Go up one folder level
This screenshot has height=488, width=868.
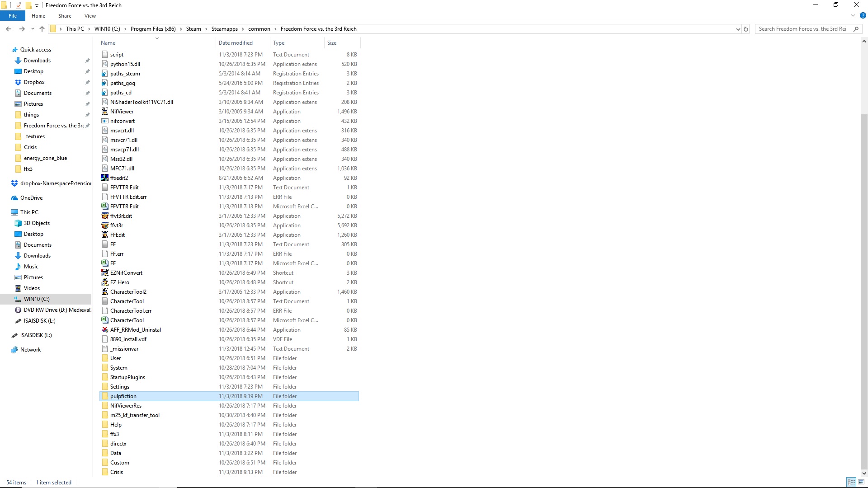pyautogui.click(x=42, y=29)
